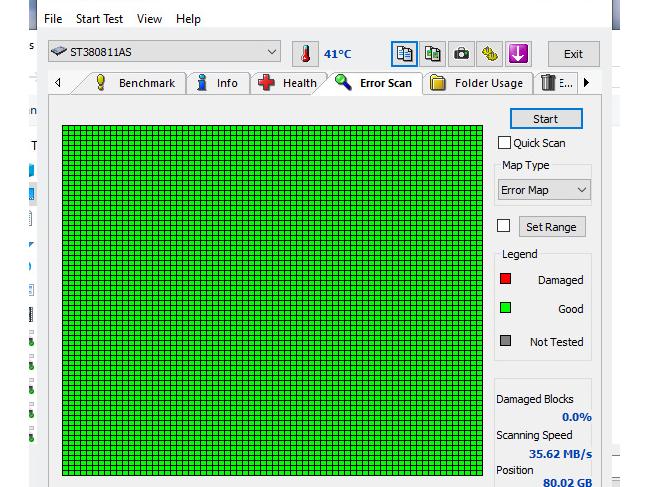Open the Start Test menu
Screen dimensions: 649x487
point(99,19)
